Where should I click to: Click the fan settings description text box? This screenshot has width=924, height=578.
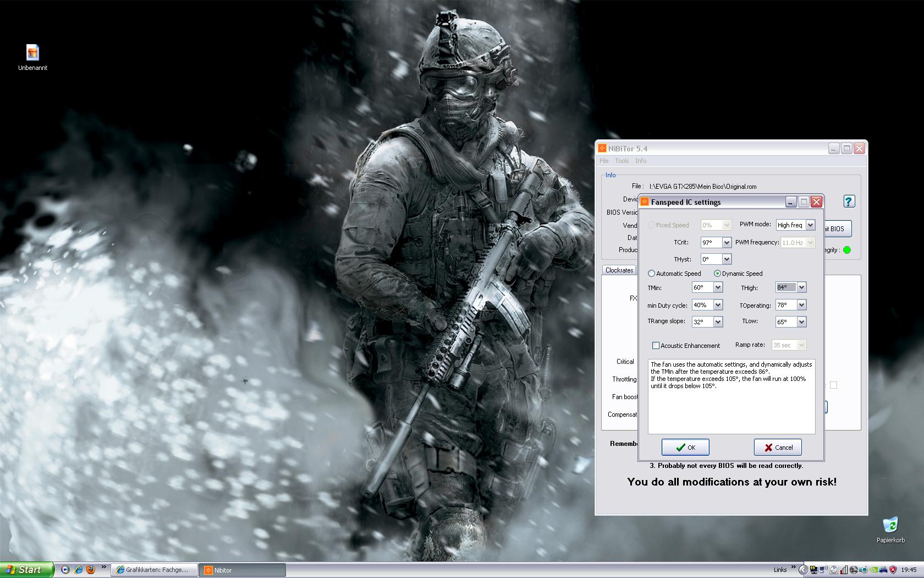[732, 396]
